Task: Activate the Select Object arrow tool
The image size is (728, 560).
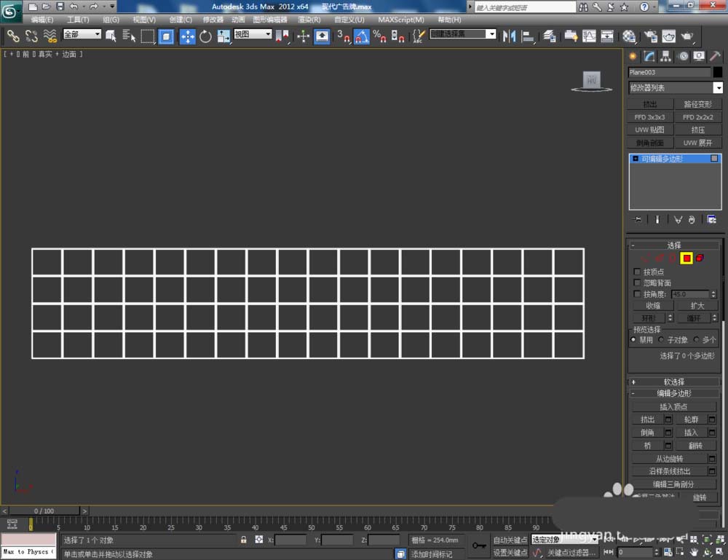Action: pos(111,36)
